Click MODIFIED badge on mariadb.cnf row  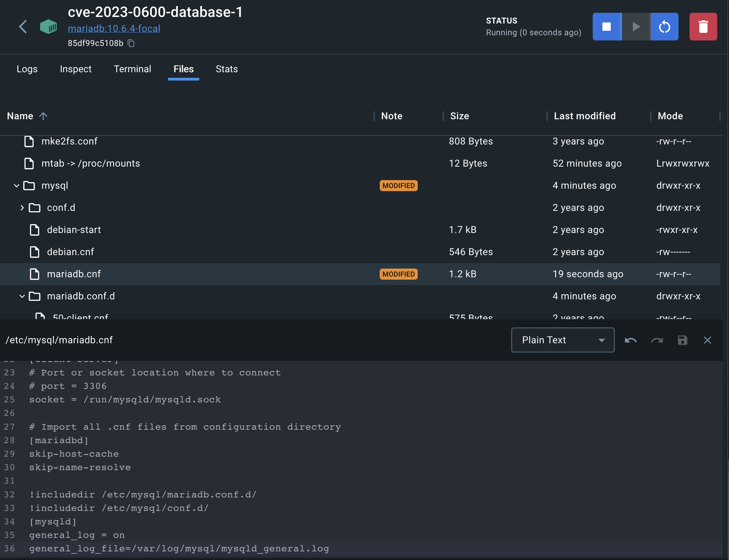(x=398, y=274)
